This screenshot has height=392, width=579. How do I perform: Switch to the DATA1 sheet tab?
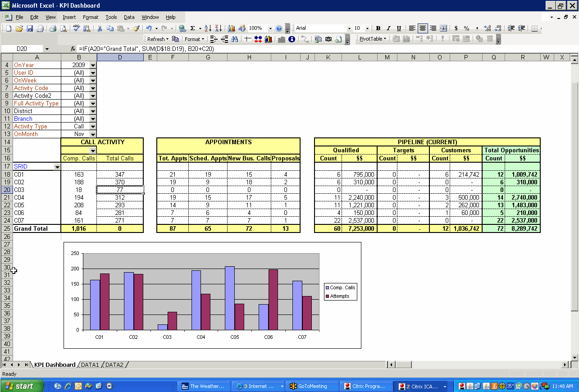(x=90, y=365)
